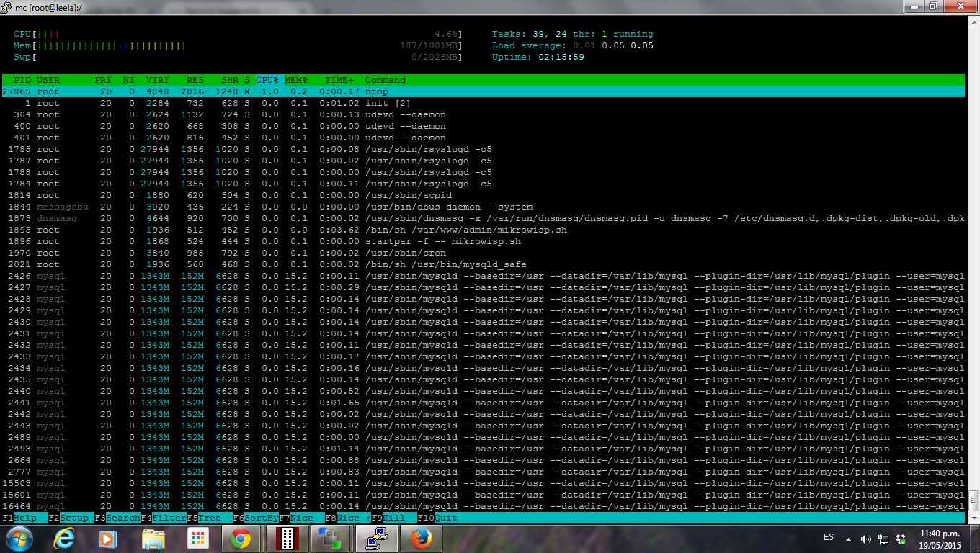Image resolution: width=980 pixels, height=553 pixels.
Task: Click the colorful grid app taskbar icon
Action: (x=197, y=539)
